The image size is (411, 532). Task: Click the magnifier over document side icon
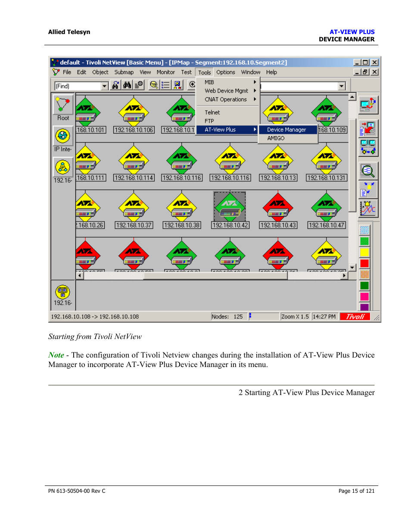click(x=368, y=171)
